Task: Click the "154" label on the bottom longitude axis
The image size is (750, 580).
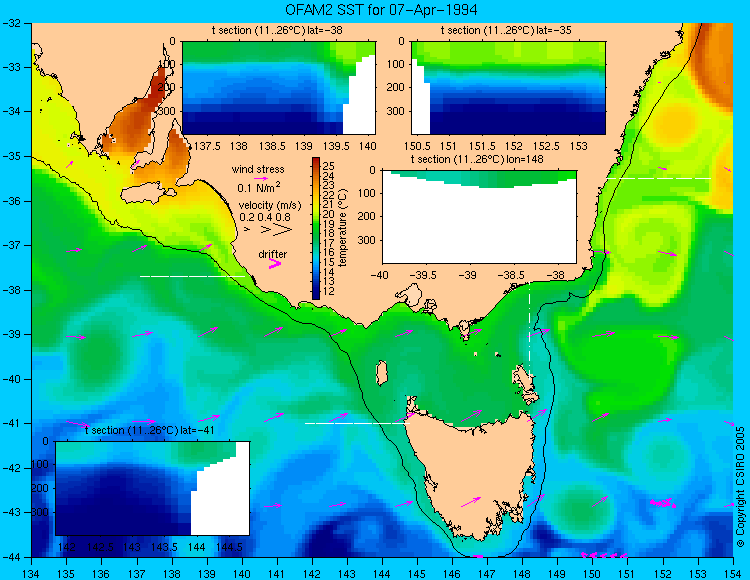Action: [x=732, y=574]
